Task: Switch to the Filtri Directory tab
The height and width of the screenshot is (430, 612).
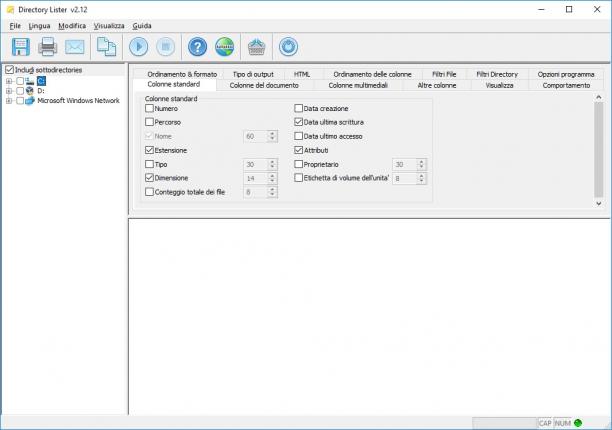Action: [497, 74]
